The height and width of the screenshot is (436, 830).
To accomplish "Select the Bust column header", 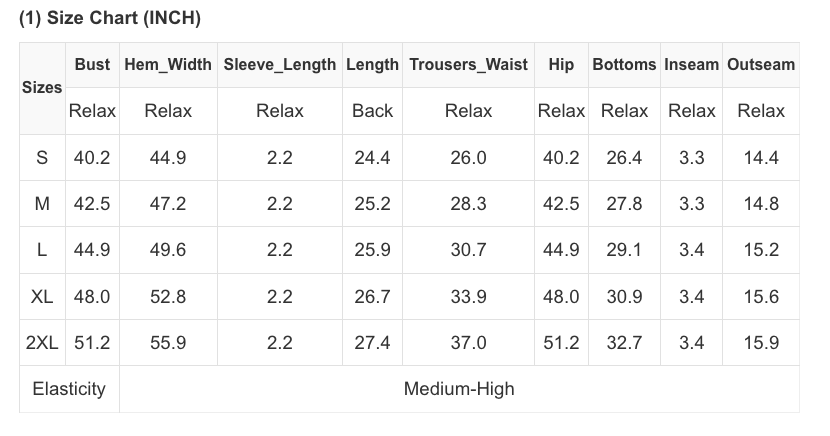I will pyautogui.click(x=92, y=65).
